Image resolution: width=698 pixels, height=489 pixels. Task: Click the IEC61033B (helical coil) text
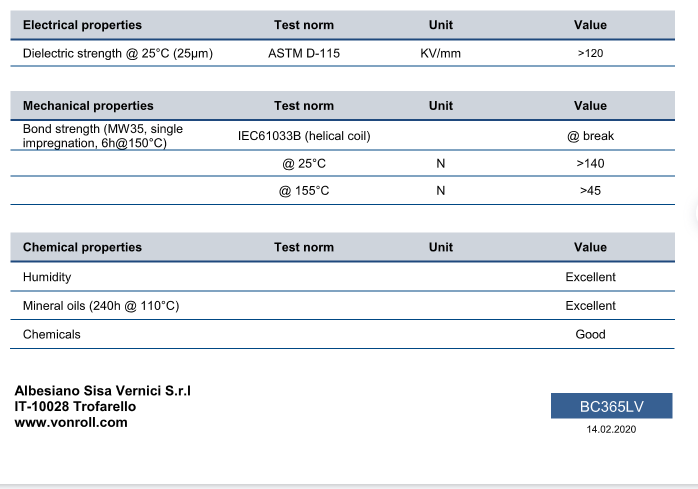point(304,136)
